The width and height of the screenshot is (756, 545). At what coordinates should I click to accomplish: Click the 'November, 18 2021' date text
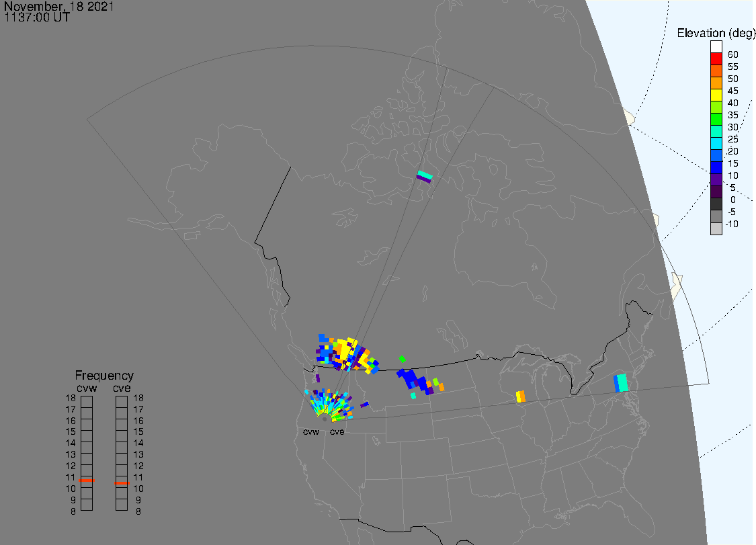tap(59, 6)
